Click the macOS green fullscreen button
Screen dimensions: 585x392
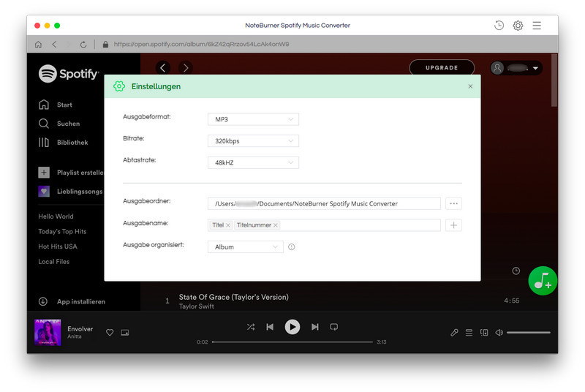pyautogui.click(x=57, y=26)
